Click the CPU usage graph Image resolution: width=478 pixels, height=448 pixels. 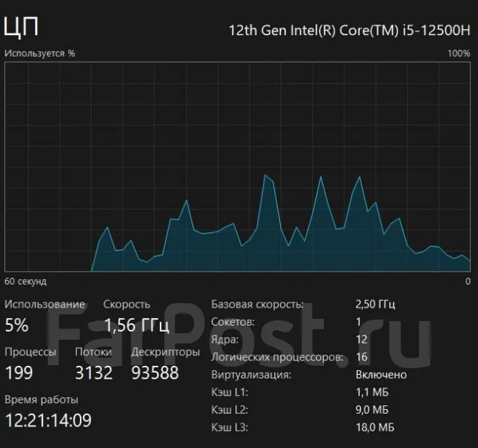238,167
